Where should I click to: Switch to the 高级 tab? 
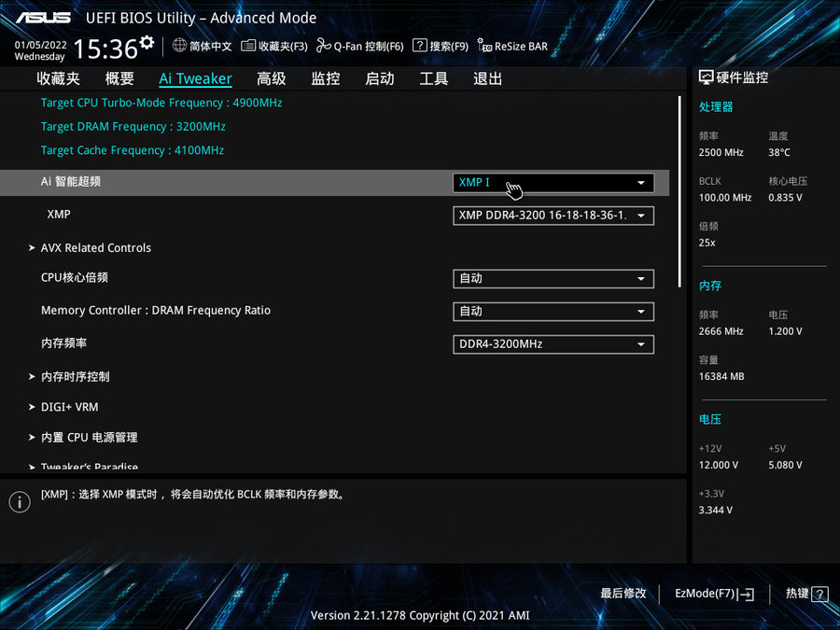[x=272, y=78]
